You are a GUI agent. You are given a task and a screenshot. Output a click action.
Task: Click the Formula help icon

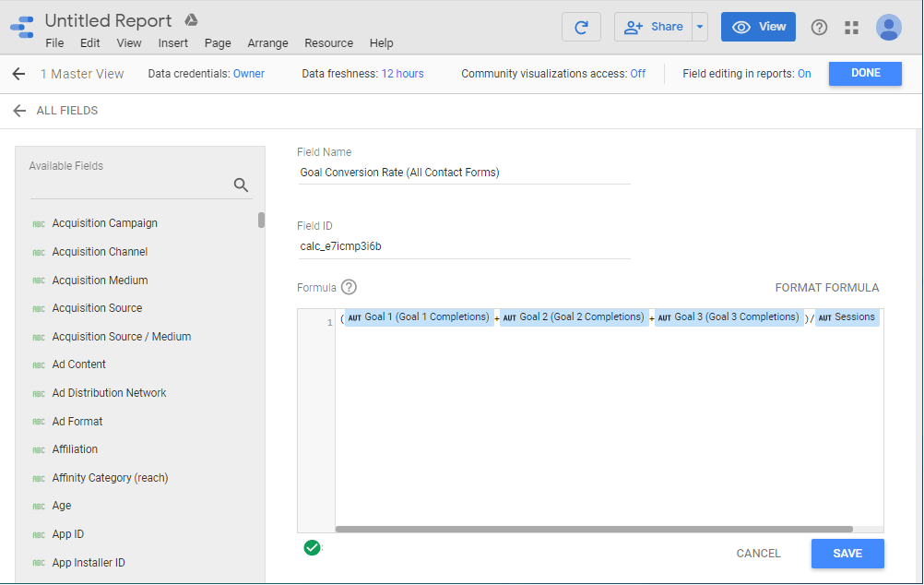349,287
